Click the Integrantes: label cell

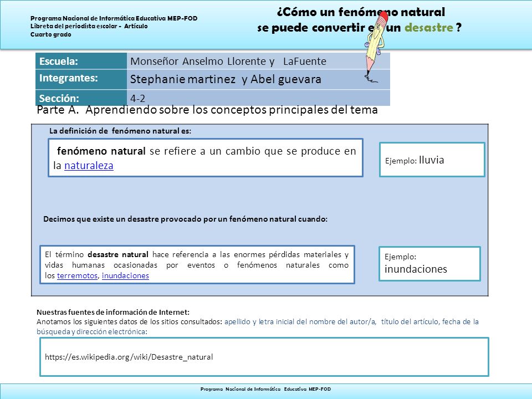coord(81,80)
